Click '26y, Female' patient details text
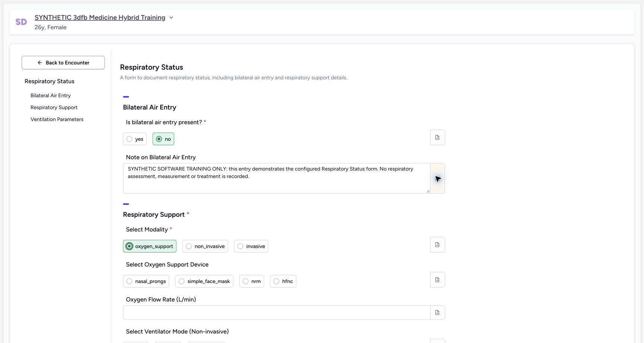 pos(51,27)
